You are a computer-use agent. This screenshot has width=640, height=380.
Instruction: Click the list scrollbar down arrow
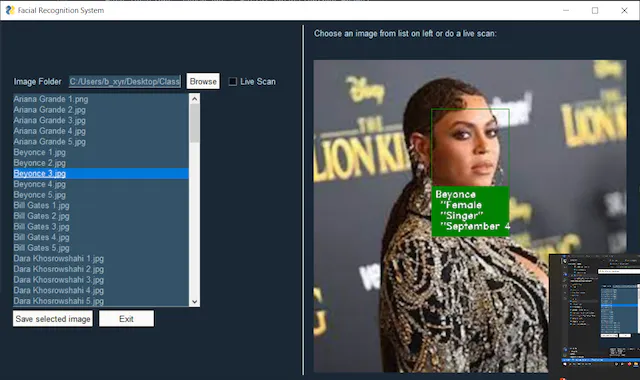(x=195, y=302)
